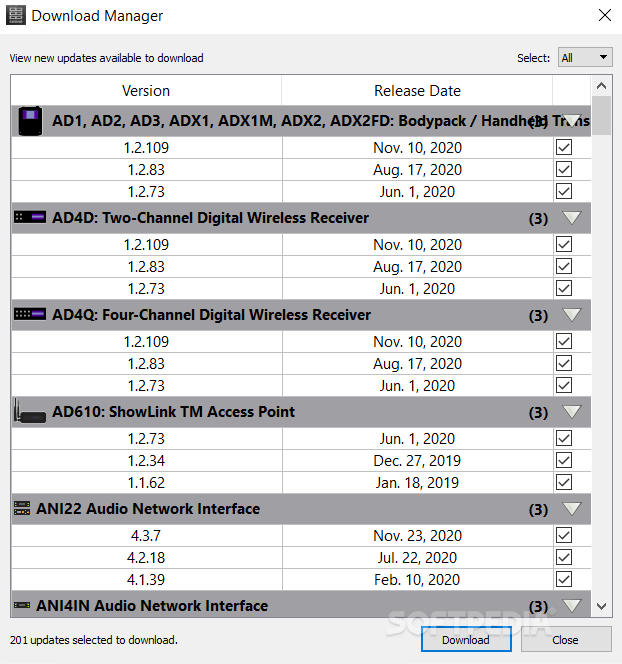Viewport: 622px width, 664px height.
Task: Click version cell 4.2.18
Action: pos(146,557)
